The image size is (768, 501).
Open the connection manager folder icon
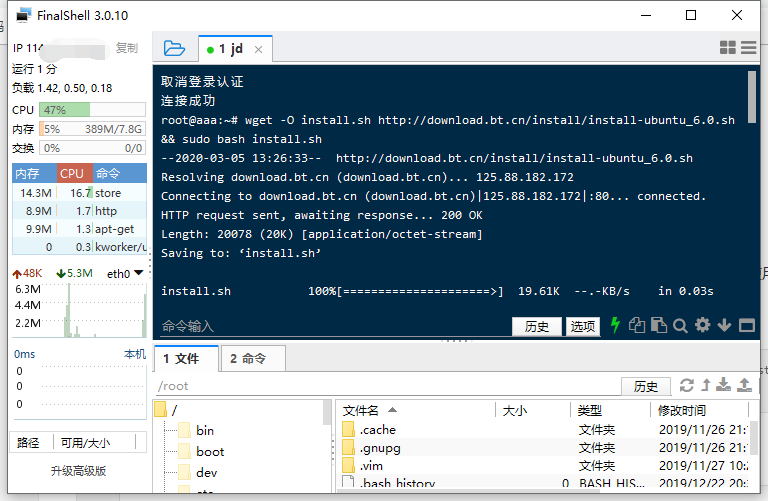[174, 48]
